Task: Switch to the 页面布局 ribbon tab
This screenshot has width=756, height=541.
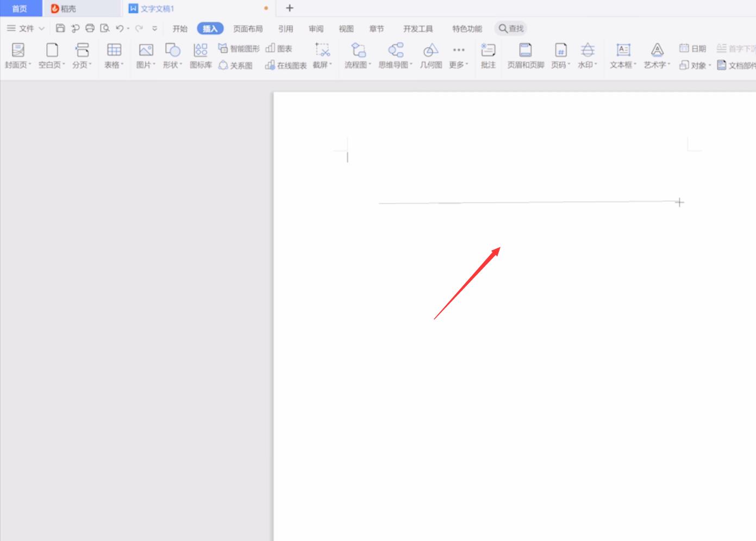Action: pyautogui.click(x=248, y=29)
